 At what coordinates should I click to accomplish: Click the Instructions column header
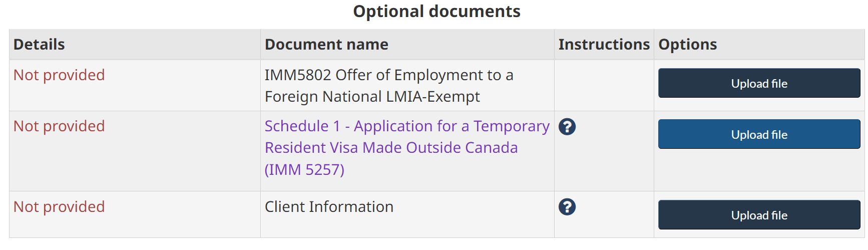point(604,45)
